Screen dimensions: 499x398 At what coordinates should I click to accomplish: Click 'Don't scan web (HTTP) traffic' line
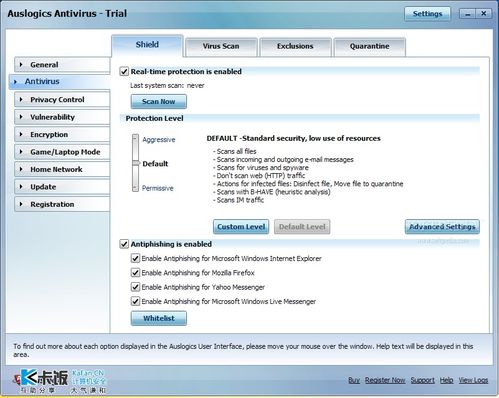coord(259,176)
